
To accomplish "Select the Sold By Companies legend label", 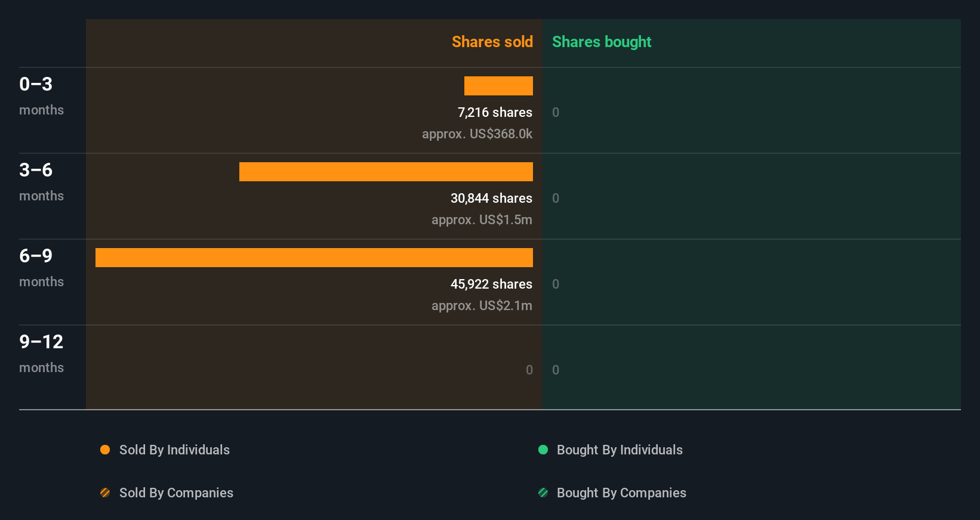I will tap(176, 493).
